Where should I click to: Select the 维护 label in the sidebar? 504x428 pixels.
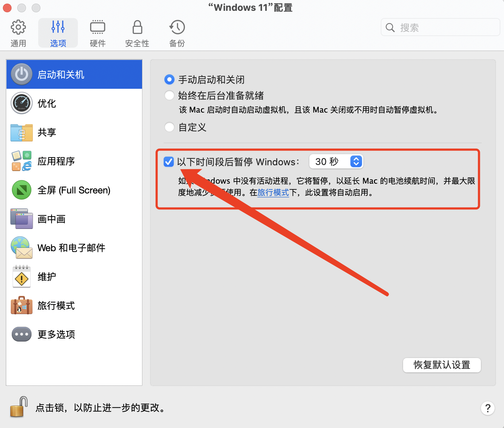pyautogui.click(x=47, y=277)
